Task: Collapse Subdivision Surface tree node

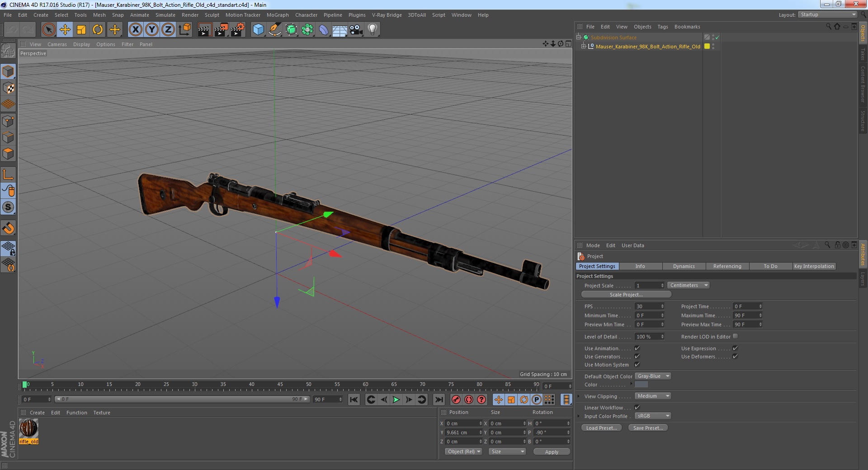Action: click(x=578, y=38)
